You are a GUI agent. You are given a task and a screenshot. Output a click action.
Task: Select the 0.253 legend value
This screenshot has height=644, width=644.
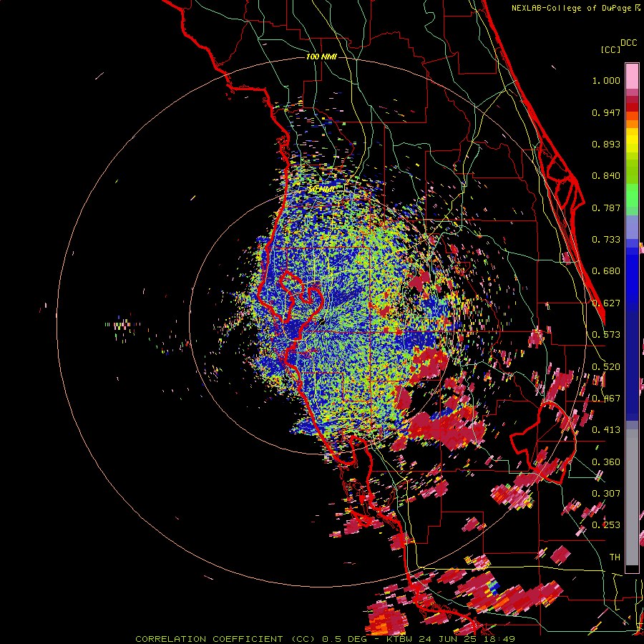point(606,525)
